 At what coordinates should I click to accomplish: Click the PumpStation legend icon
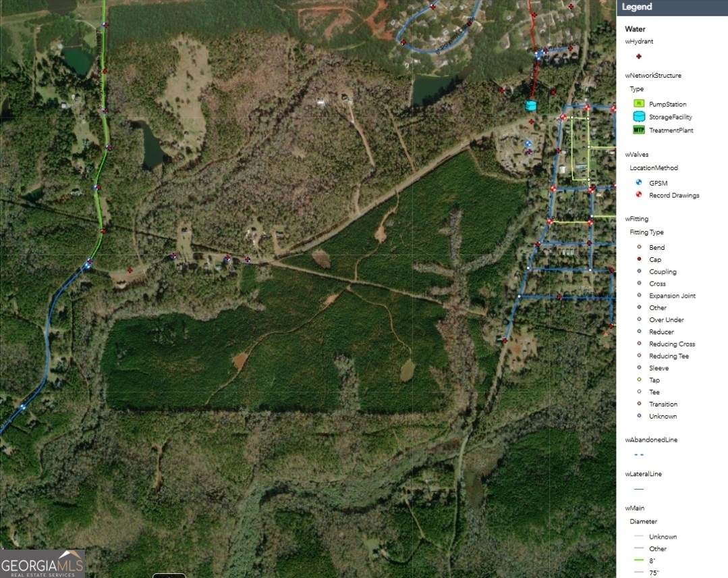(x=638, y=105)
